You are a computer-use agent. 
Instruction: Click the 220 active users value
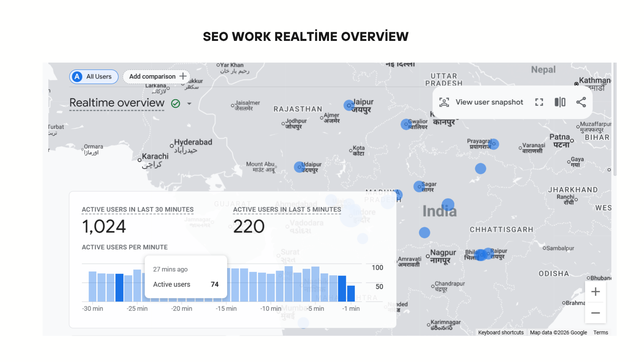coord(249,227)
